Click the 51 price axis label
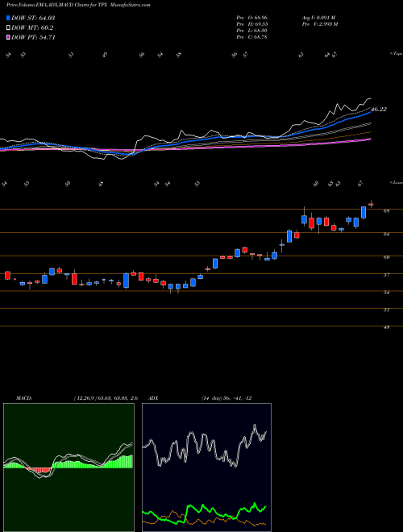Viewport: 403px width, 532px height. [387, 310]
